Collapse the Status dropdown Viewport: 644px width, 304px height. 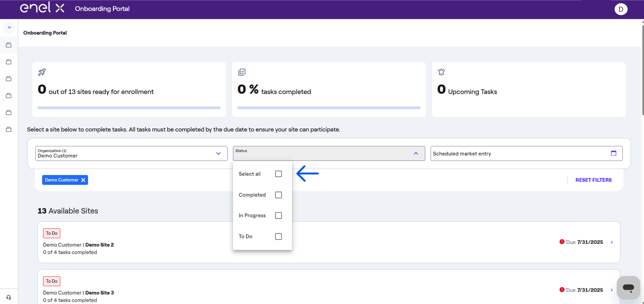pos(416,153)
